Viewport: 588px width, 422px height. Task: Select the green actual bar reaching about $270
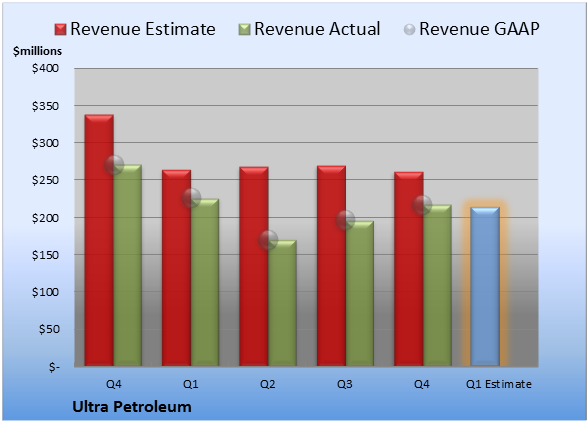(x=128, y=265)
